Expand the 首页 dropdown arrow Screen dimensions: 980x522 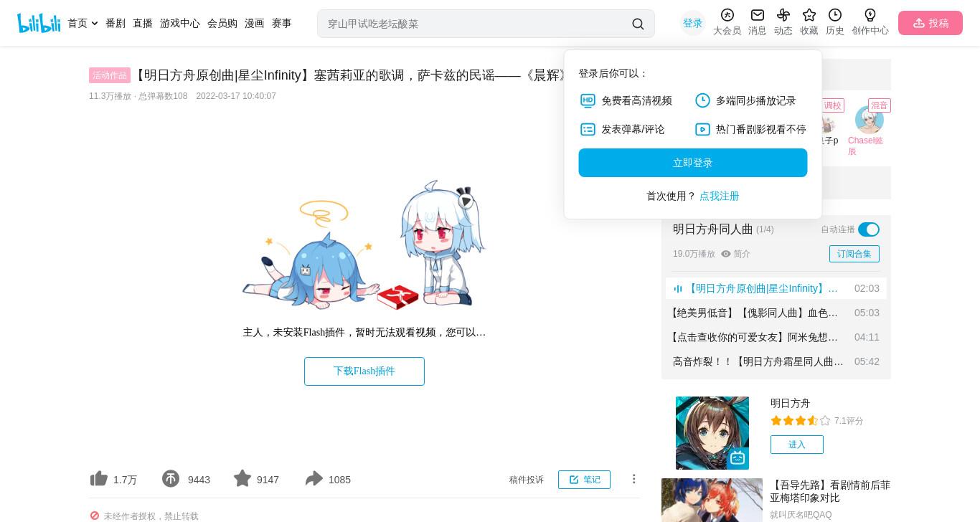pos(94,24)
